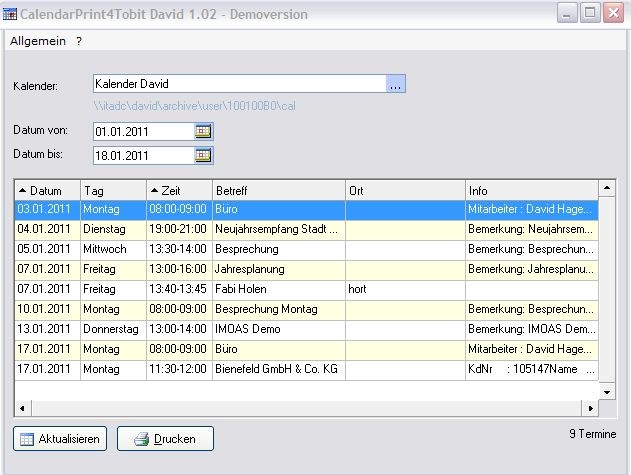Click the KdNr : 105147Name info cell
Image resolution: width=631 pixels, height=475 pixels.
coord(532,369)
